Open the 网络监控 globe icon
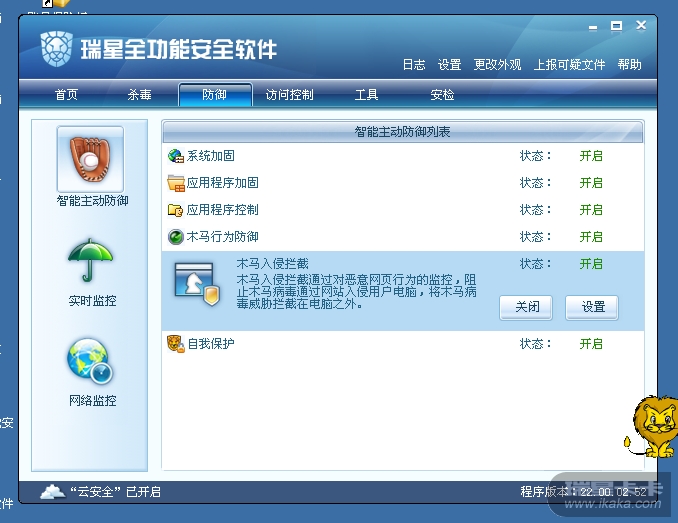Screen dimensions: 678x523 click(90, 361)
